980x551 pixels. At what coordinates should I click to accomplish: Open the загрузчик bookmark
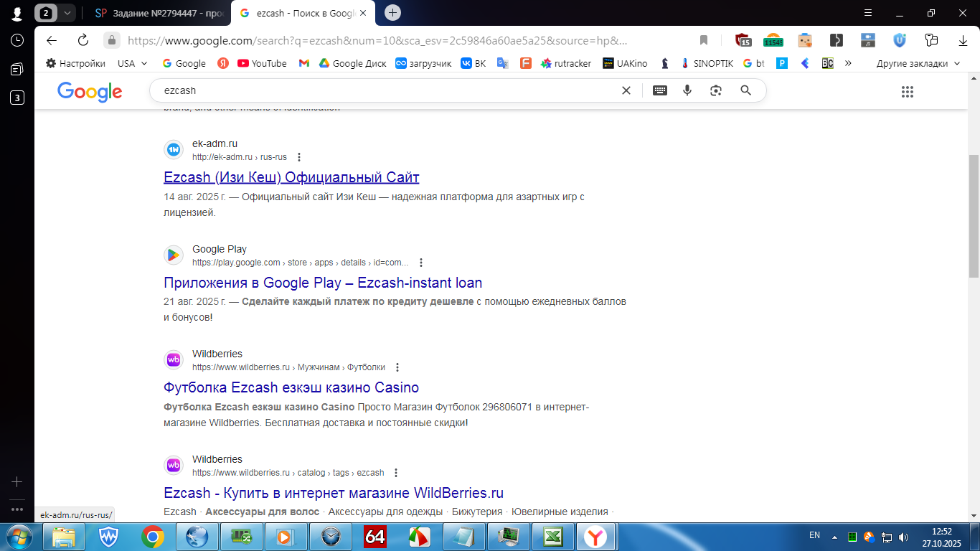tap(424, 63)
